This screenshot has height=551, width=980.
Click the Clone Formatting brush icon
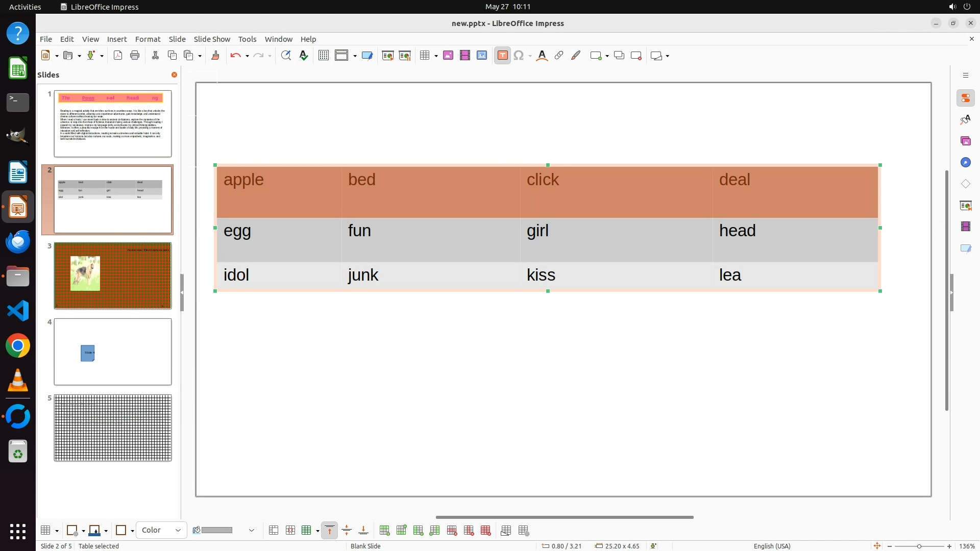click(215, 56)
